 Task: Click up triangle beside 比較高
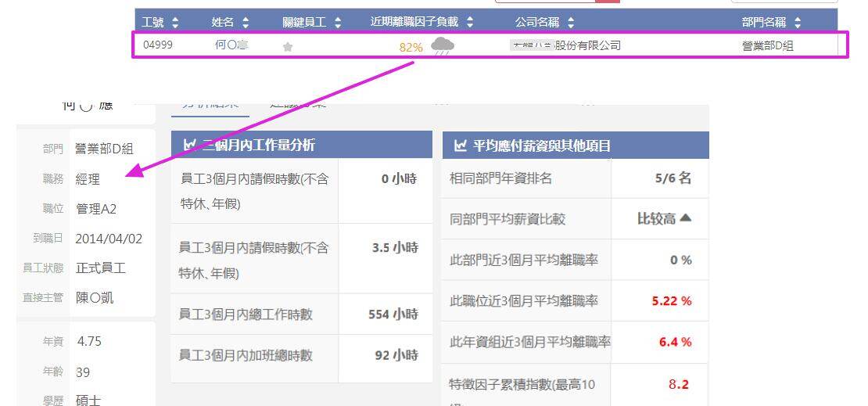pos(686,219)
